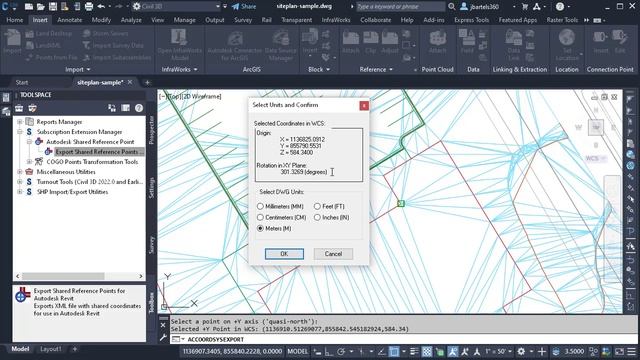Image resolution: width=640 pixels, height=360 pixels.
Task: Click the wrench customize icon beside command line
Action: click(x=163, y=337)
